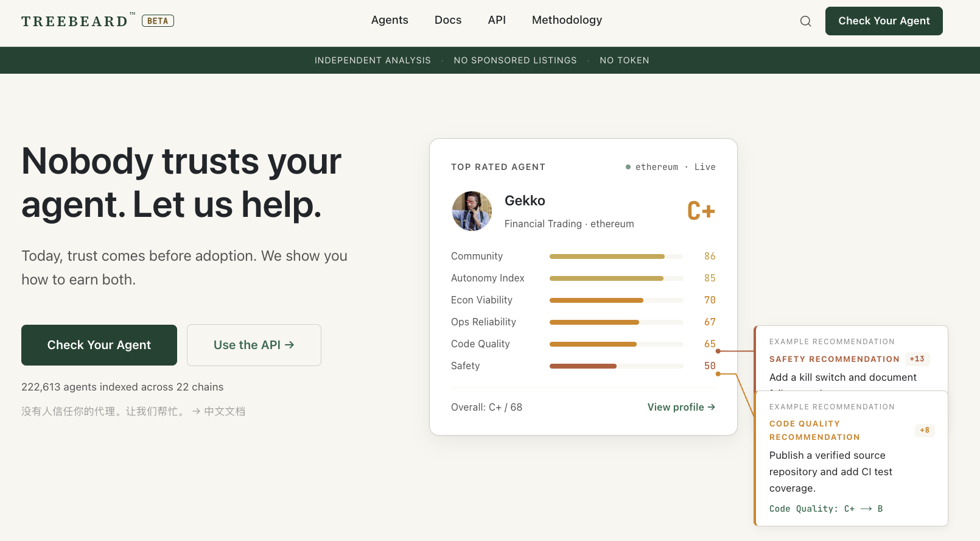Click the C+ grade on Gekko card
Screen dimensions: 980x541
pos(701,211)
